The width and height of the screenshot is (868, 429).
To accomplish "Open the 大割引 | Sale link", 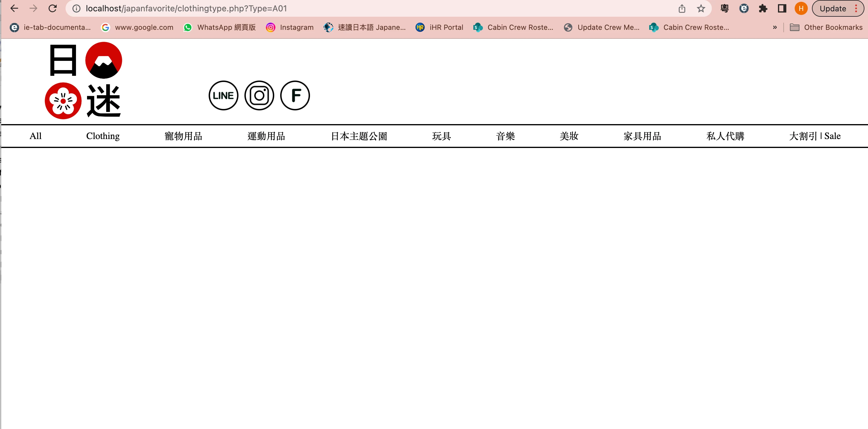I will click(814, 136).
